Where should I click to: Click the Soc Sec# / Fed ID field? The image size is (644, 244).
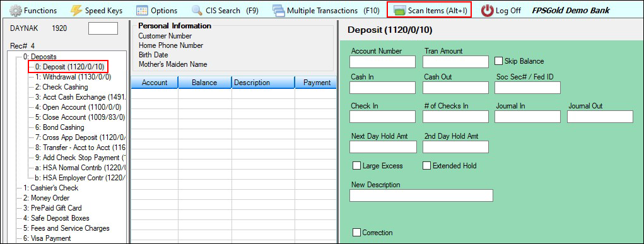[528, 88]
